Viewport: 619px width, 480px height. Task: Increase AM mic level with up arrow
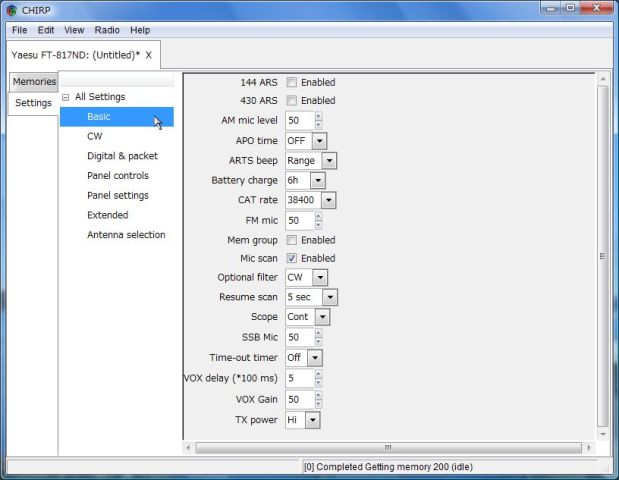point(318,116)
